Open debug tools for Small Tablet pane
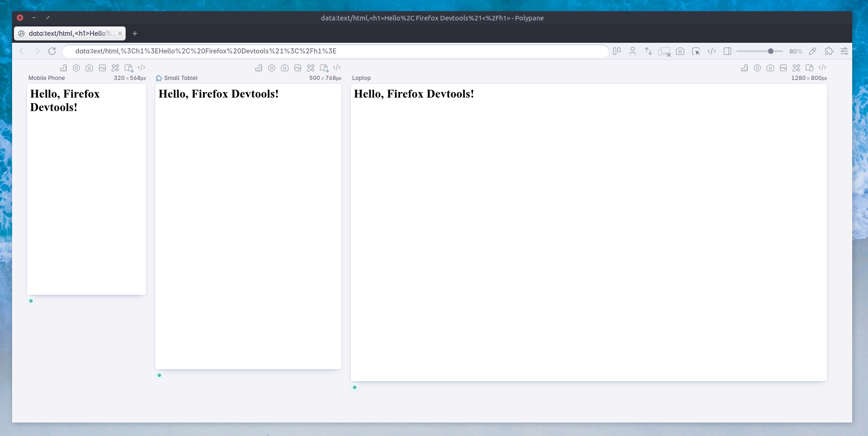Screen dimensions: 868x436 tap(311, 68)
